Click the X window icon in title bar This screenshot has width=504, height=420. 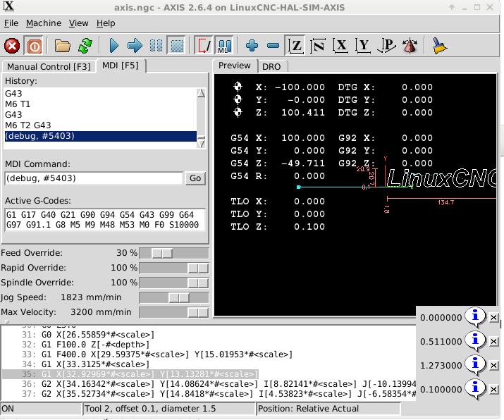8,6
